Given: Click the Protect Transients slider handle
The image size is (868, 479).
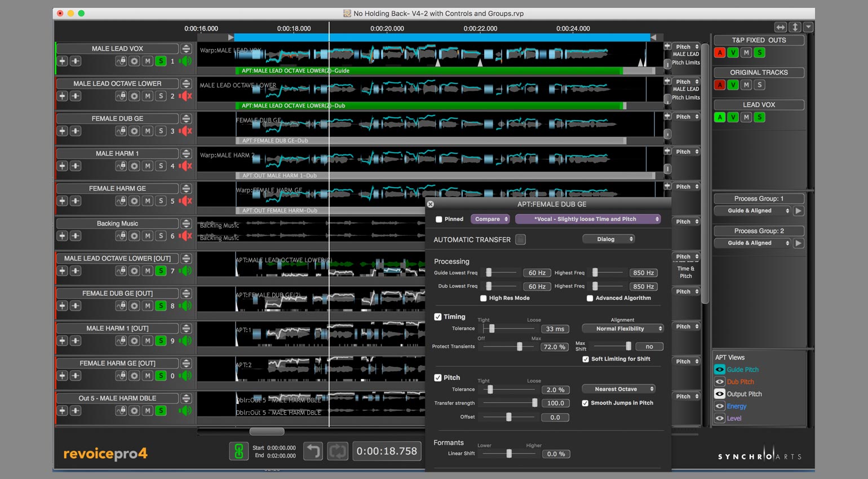Looking at the screenshot, I should [520, 347].
